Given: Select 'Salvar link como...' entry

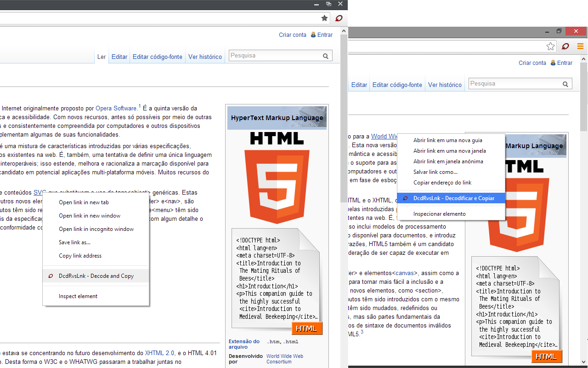Looking at the screenshot, I should pyautogui.click(x=451, y=172).
